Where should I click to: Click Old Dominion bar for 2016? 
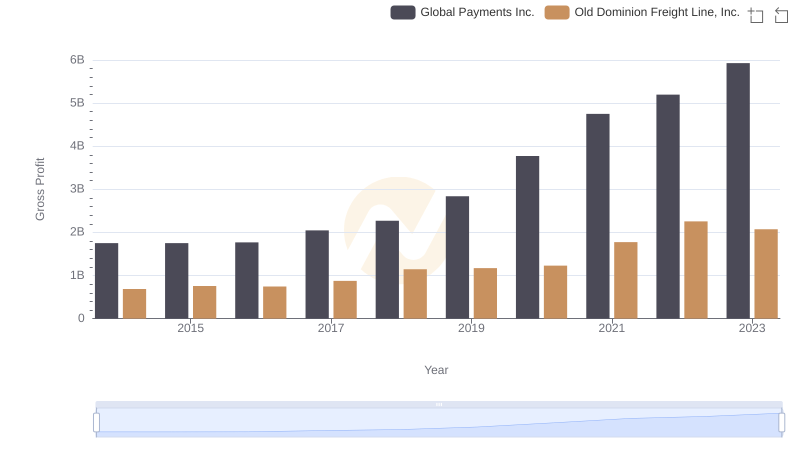(x=275, y=302)
